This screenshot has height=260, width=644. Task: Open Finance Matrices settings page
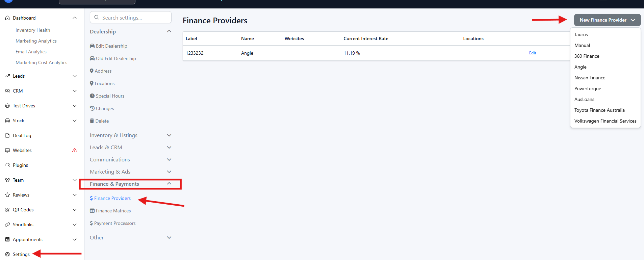pos(113,211)
